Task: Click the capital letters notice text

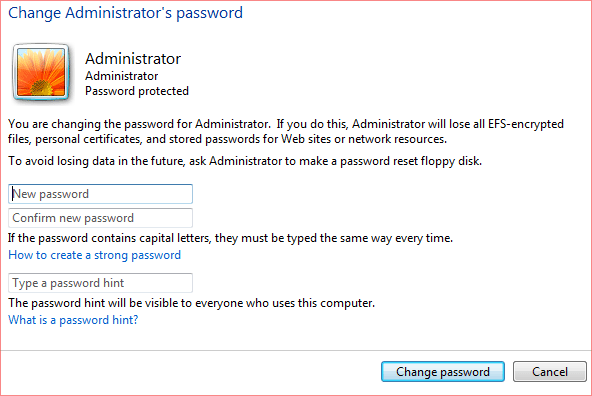Action: [230, 238]
